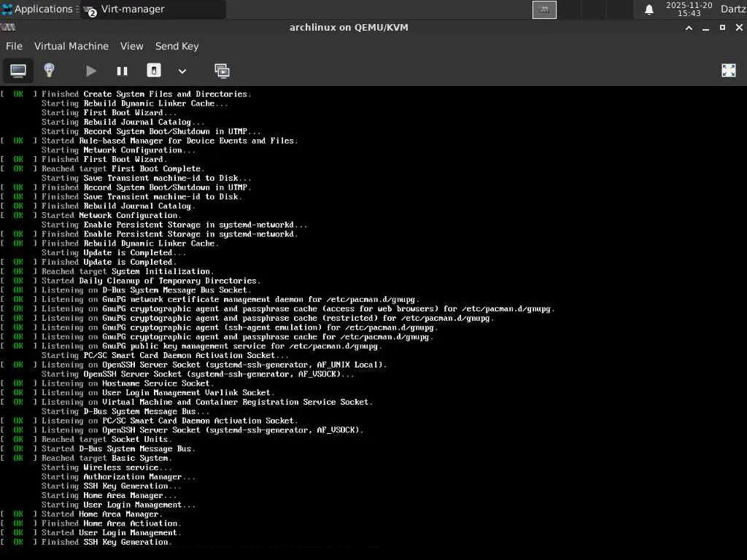Open the notifications bell icon

coord(649,9)
